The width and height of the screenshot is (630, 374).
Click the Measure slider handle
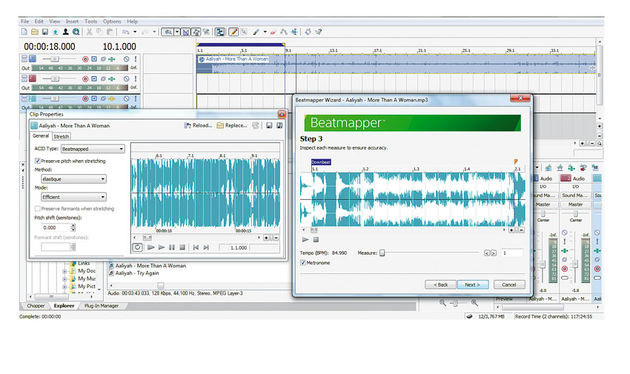(x=382, y=253)
